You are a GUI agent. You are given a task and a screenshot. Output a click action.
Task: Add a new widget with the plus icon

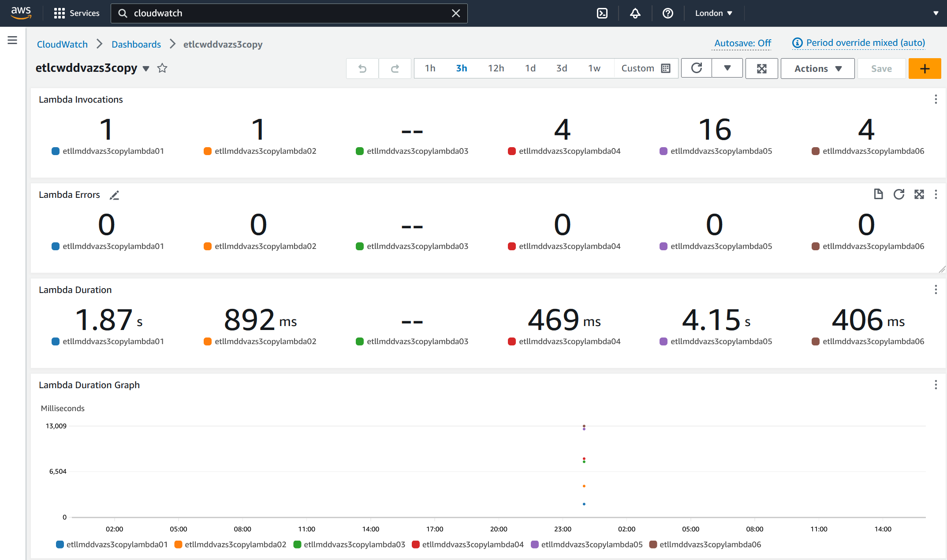pos(925,68)
